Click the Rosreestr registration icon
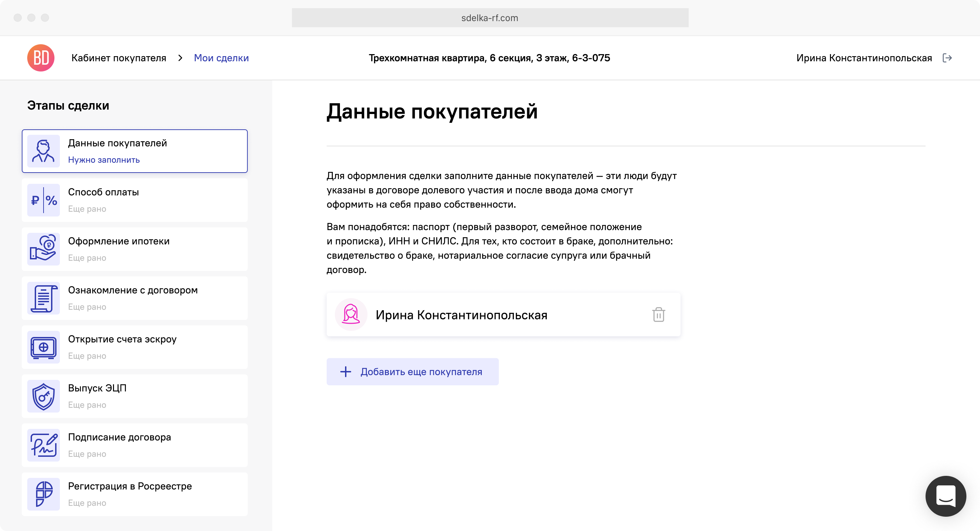Image resolution: width=980 pixels, height=531 pixels. point(43,495)
